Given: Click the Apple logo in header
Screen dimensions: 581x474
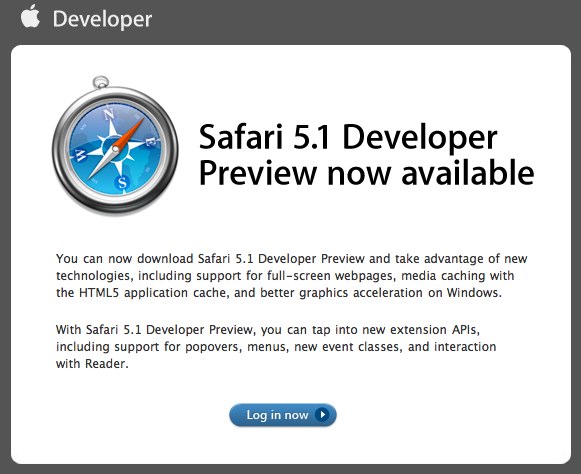Looking at the screenshot, I should [x=30, y=16].
